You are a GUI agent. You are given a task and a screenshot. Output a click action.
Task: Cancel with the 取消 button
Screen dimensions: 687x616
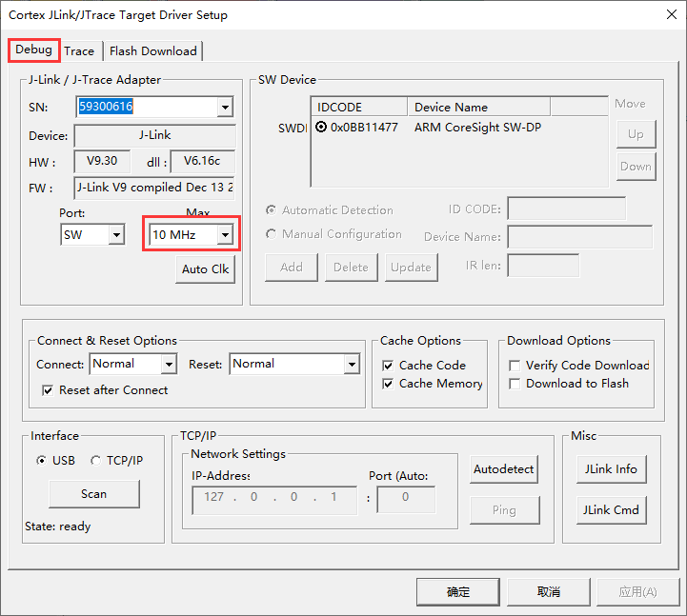click(x=549, y=592)
